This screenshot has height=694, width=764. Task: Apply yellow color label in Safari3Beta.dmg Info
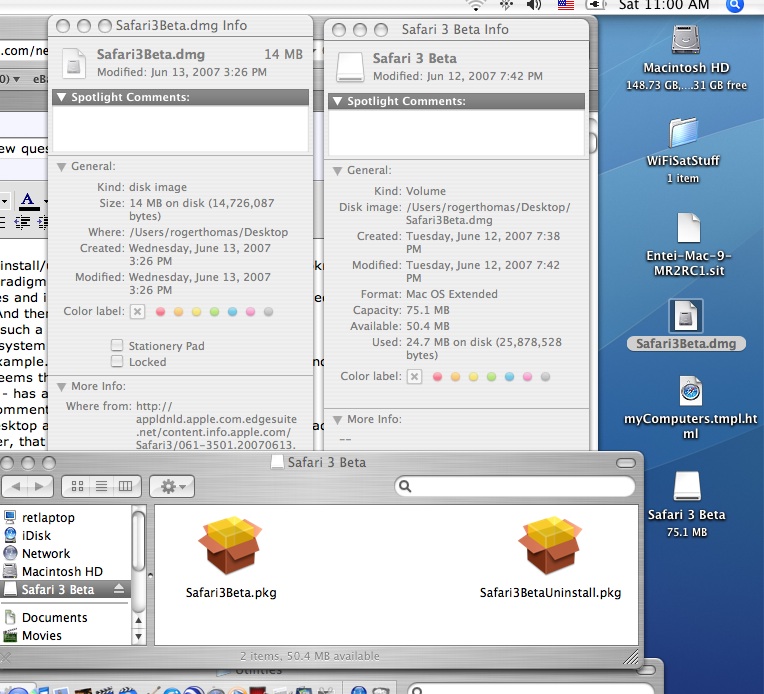coord(196,311)
